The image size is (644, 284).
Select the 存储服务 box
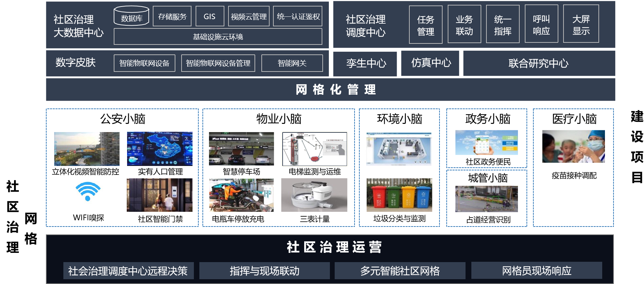click(x=172, y=16)
